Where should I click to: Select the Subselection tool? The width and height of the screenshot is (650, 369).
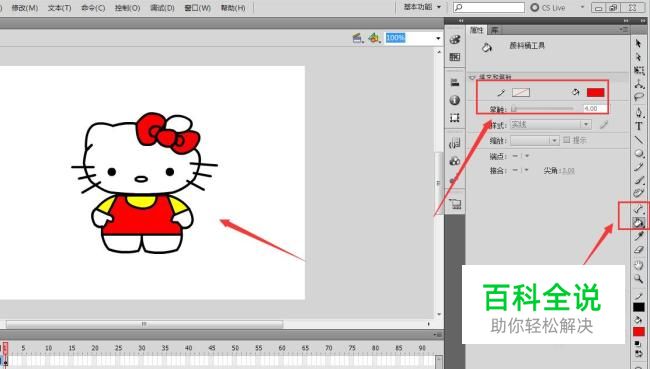point(638,57)
